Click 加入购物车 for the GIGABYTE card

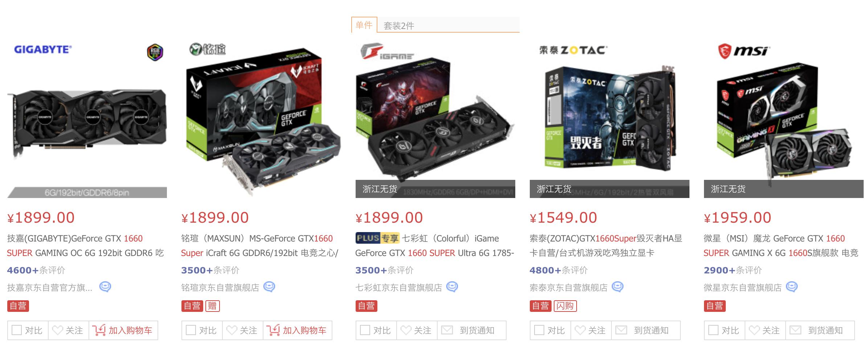[123, 330]
